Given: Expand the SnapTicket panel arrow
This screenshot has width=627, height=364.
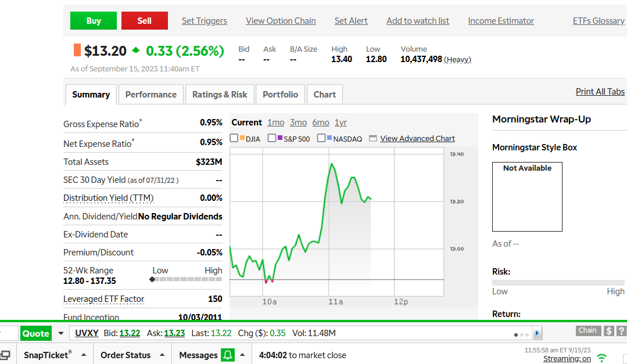Looking at the screenshot, I should [84, 355].
